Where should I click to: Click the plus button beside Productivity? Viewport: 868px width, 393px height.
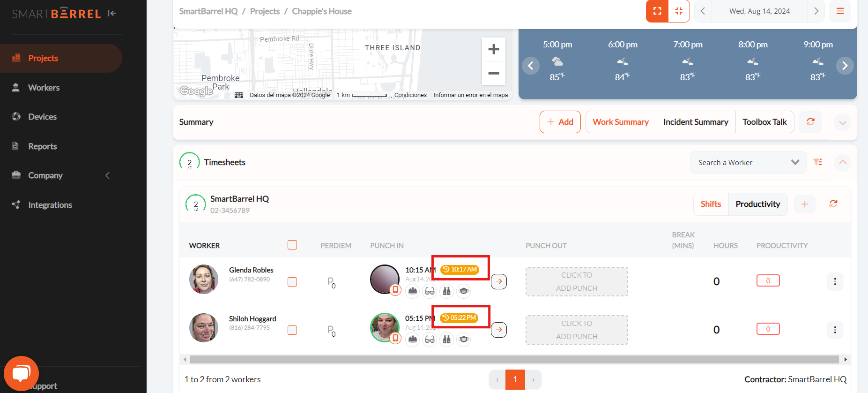tap(804, 204)
